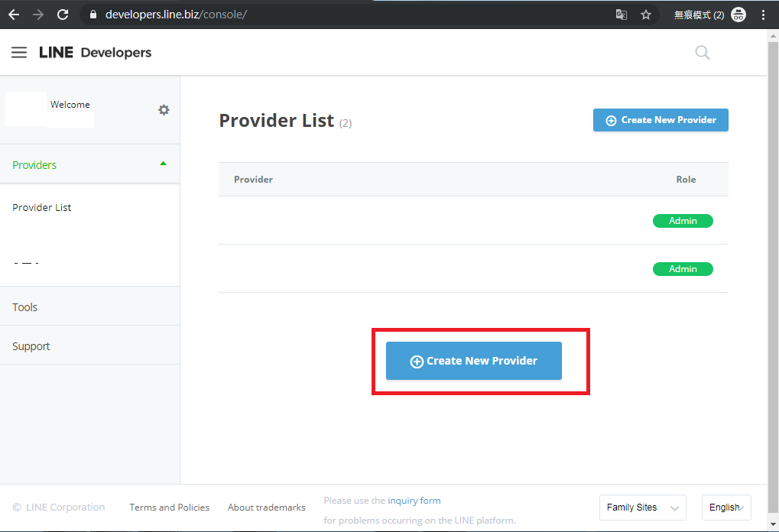Open account settings gear icon
This screenshot has height=532, width=779.
click(164, 110)
